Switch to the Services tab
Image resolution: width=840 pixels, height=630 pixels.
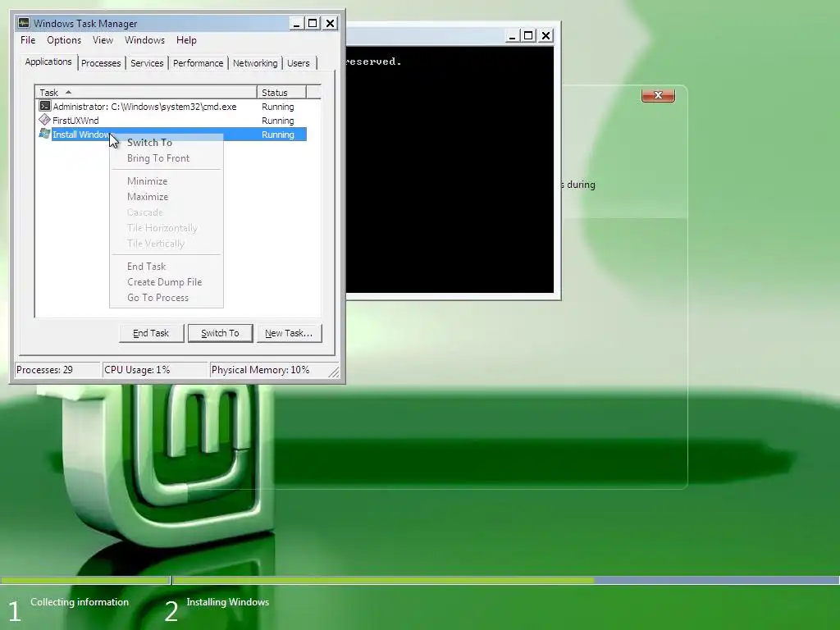pyautogui.click(x=147, y=63)
